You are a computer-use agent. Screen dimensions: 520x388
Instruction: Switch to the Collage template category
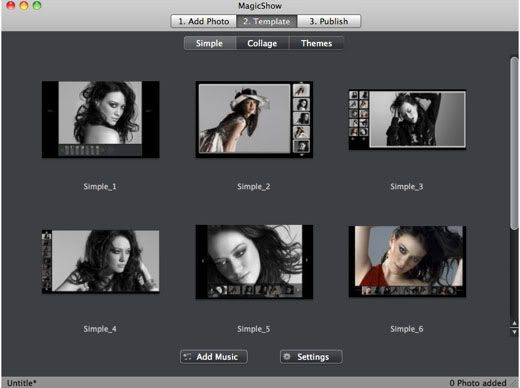pyautogui.click(x=262, y=43)
